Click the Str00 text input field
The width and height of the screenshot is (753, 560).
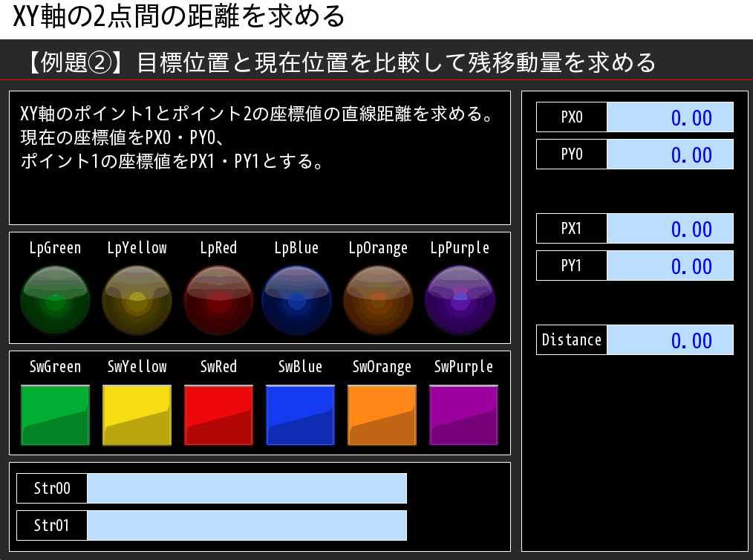tap(247, 488)
